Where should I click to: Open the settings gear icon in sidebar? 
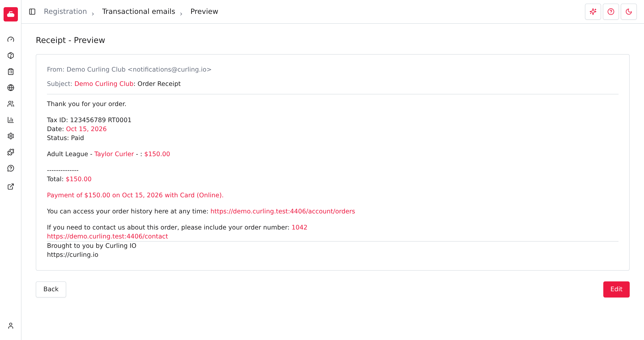(x=11, y=136)
